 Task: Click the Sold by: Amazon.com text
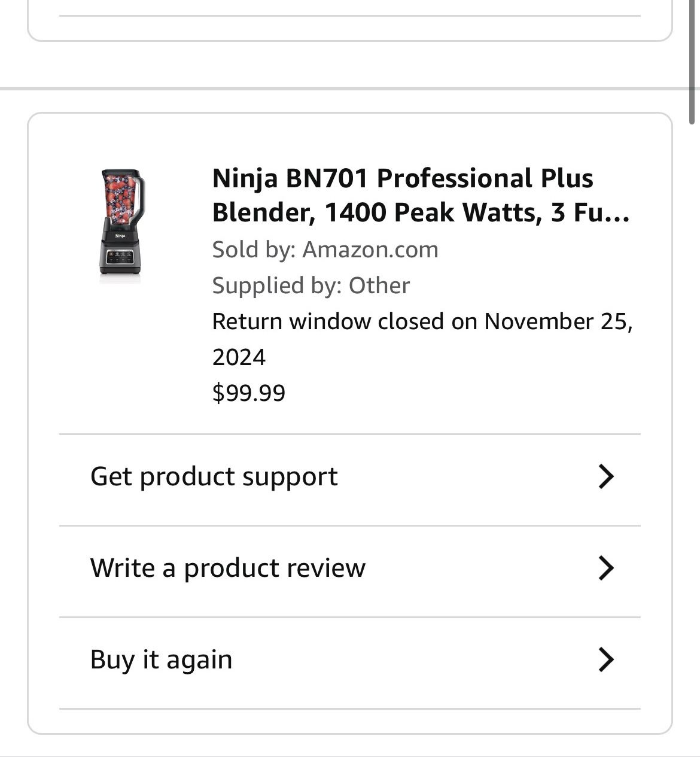click(325, 250)
